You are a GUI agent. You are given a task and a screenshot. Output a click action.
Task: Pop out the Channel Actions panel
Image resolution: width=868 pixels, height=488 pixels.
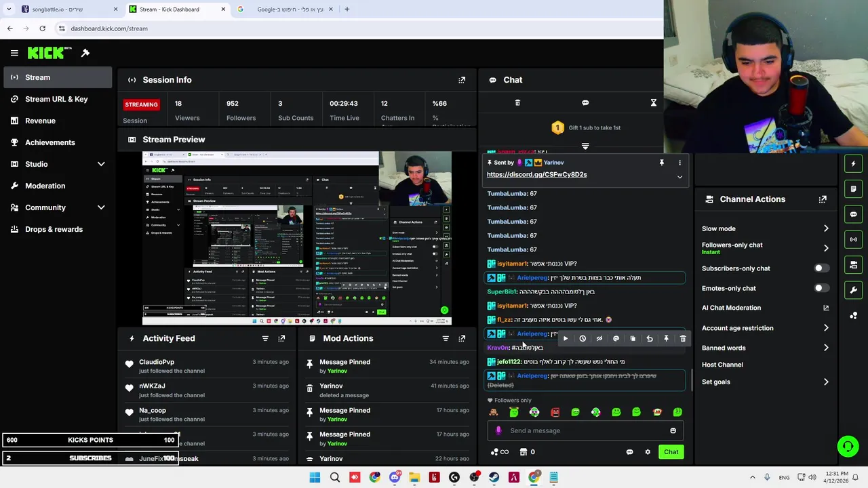tap(823, 199)
